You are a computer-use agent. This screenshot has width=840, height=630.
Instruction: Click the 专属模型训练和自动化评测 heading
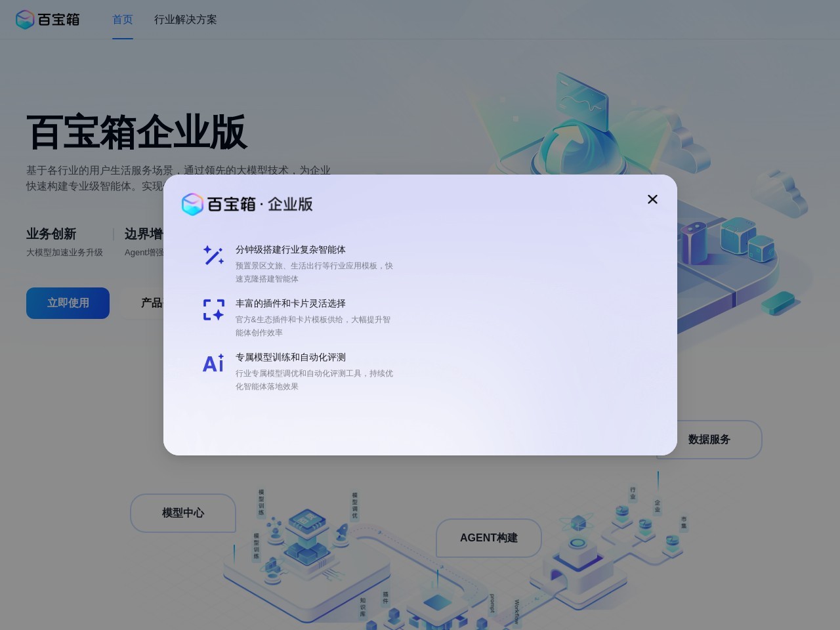(290, 357)
